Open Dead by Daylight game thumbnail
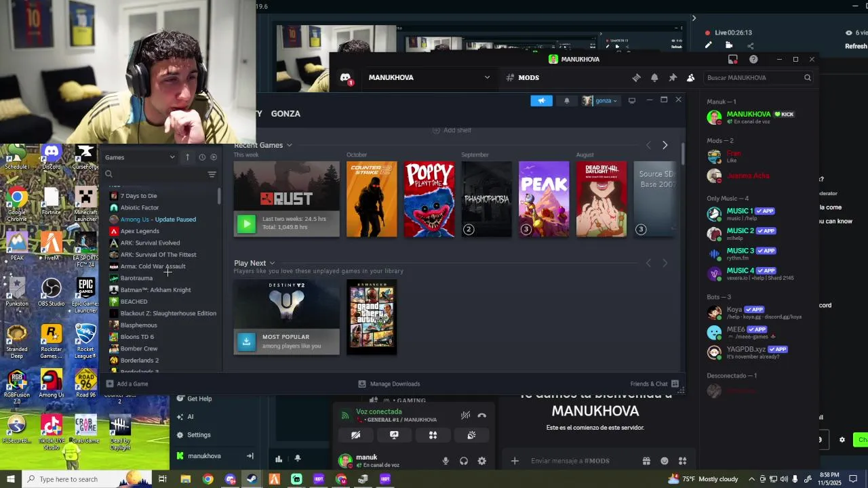The width and height of the screenshot is (868, 488). [x=601, y=199]
